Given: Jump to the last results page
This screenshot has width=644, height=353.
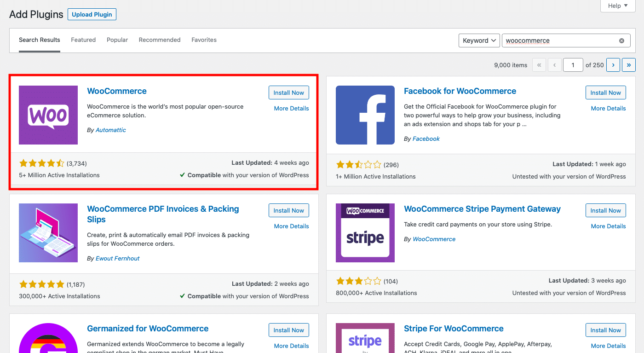Looking at the screenshot, I should 629,65.
